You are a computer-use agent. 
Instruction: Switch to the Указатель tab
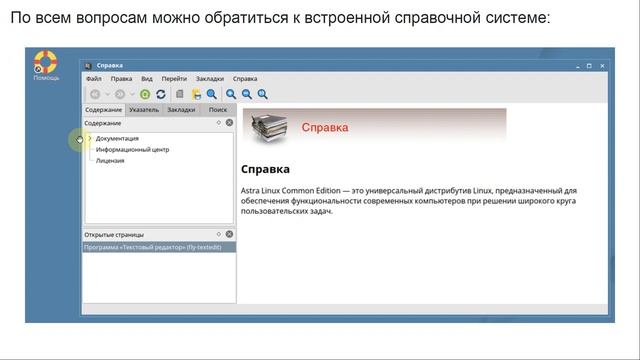coord(144,109)
